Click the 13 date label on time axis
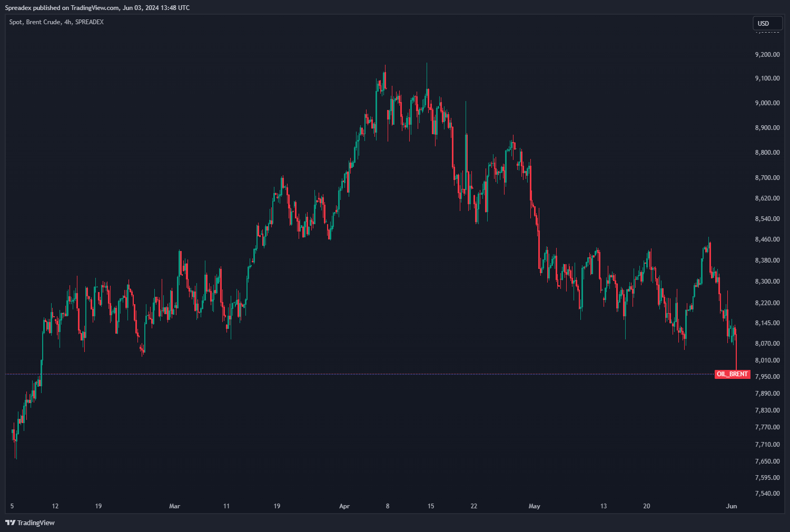 (604, 506)
